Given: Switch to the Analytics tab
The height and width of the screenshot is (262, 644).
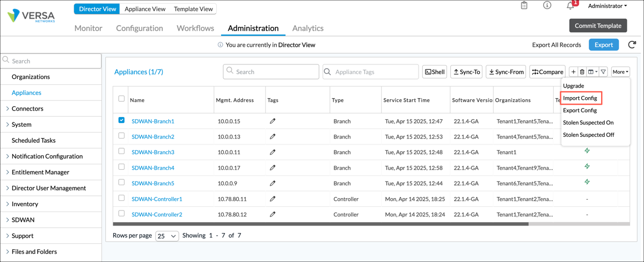Looking at the screenshot, I should coord(308,28).
